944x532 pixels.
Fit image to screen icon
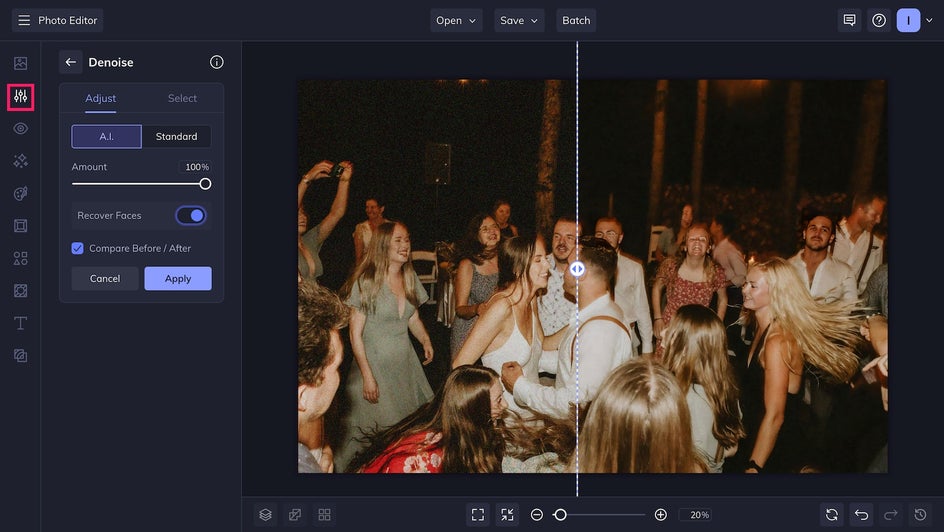[478, 515]
